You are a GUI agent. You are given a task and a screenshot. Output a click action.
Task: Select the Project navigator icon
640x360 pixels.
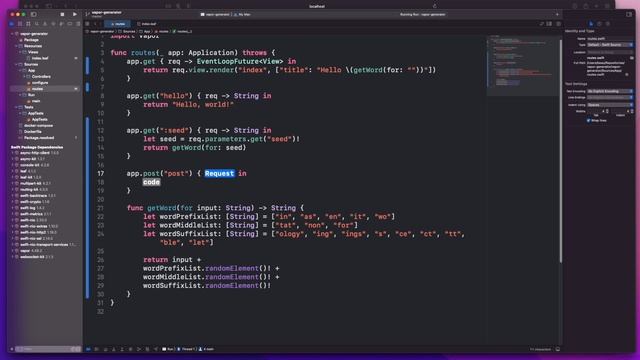11,24
